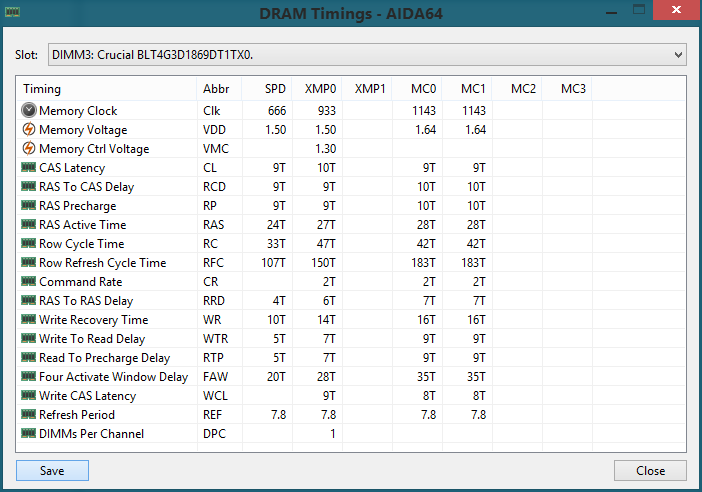Click the CAS Latency memory chip icon
Screen dimensions: 702x492
[x=29, y=167]
